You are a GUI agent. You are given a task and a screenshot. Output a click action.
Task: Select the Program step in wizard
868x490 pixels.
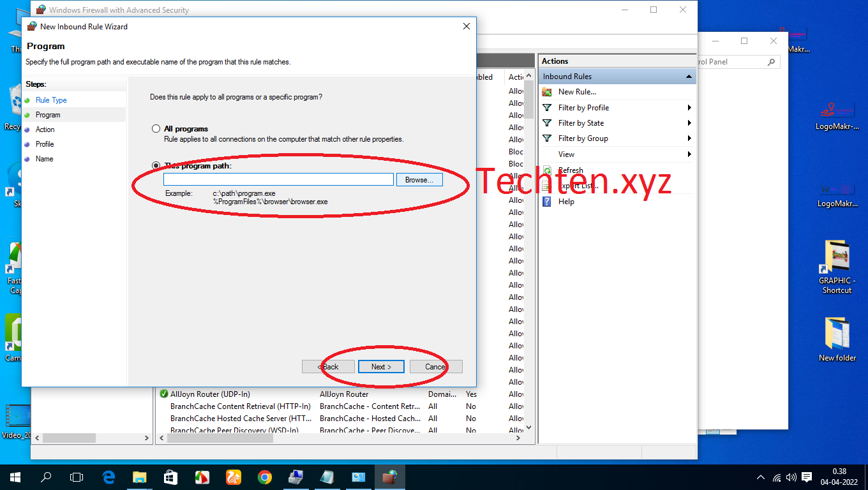48,115
